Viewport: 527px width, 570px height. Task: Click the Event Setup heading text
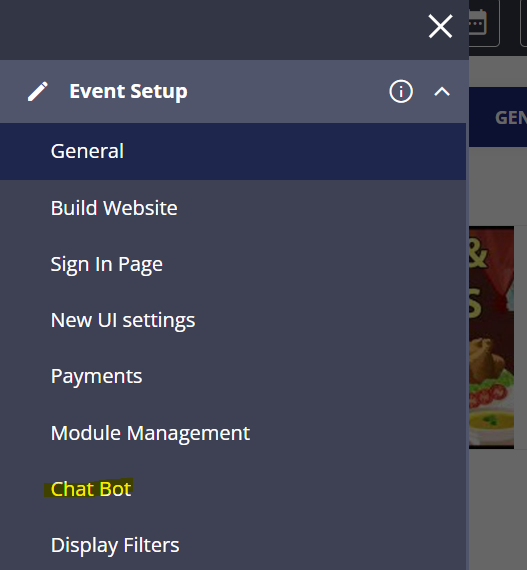coord(128,91)
